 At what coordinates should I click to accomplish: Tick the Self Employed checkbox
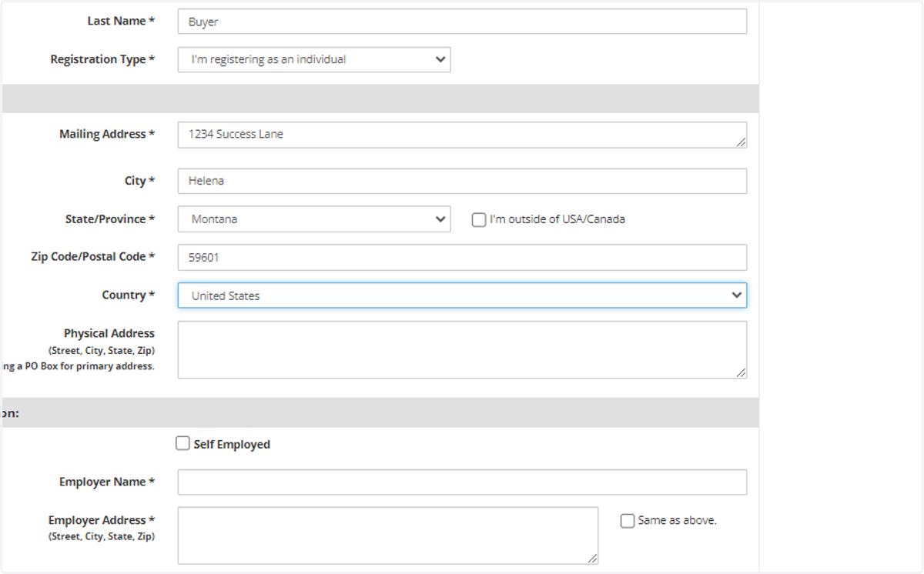click(182, 443)
